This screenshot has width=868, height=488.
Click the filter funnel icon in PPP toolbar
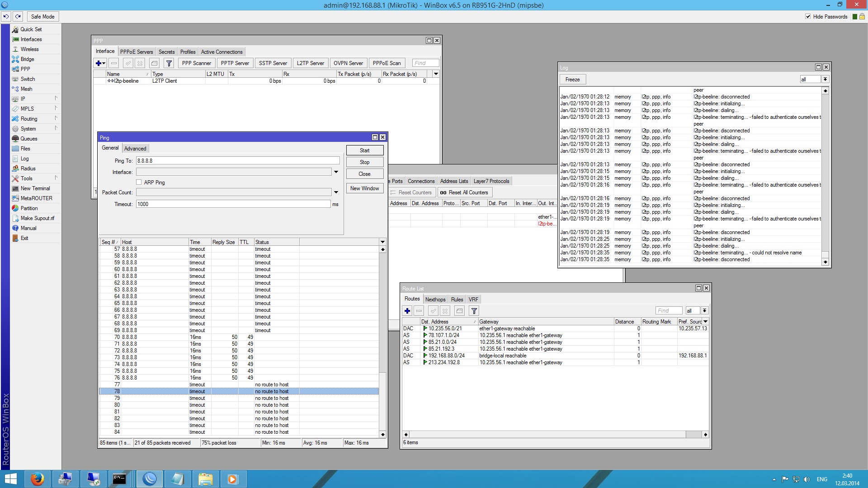169,63
